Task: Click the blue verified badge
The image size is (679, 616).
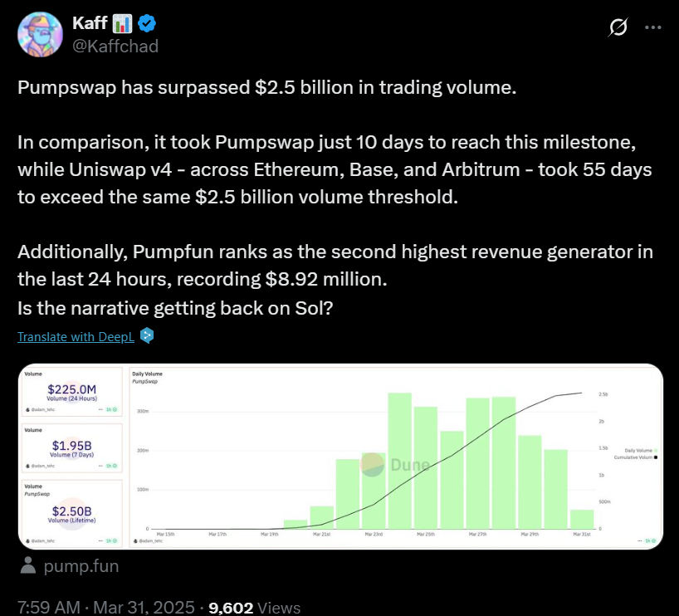Action: [x=147, y=23]
